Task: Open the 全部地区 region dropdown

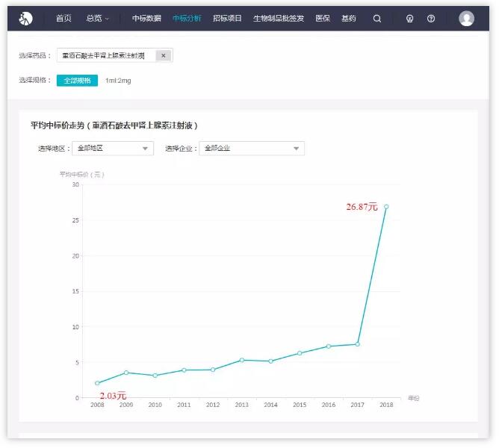Action: point(113,149)
